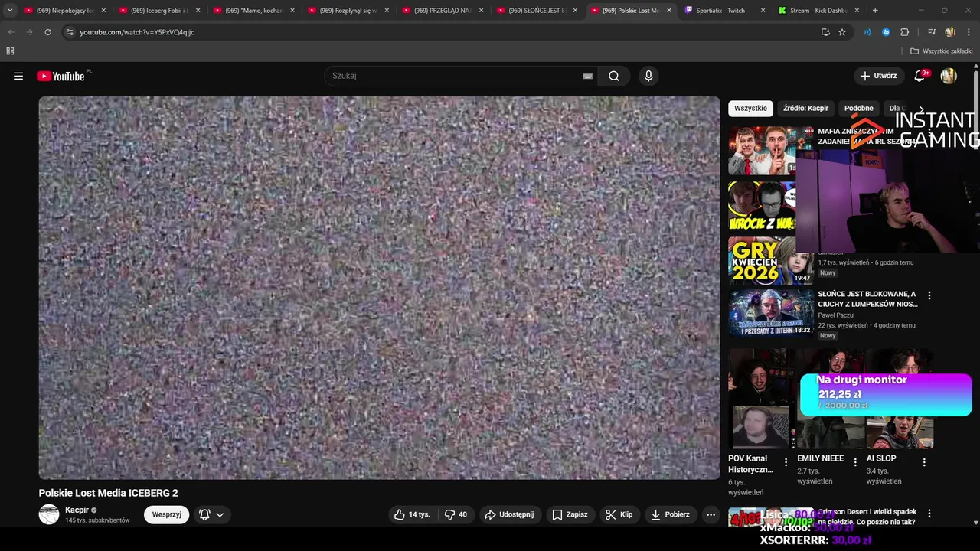Viewport: 980px width, 551px height.
Task: Open the browser extensions puzzle icon
Action: 905,32
